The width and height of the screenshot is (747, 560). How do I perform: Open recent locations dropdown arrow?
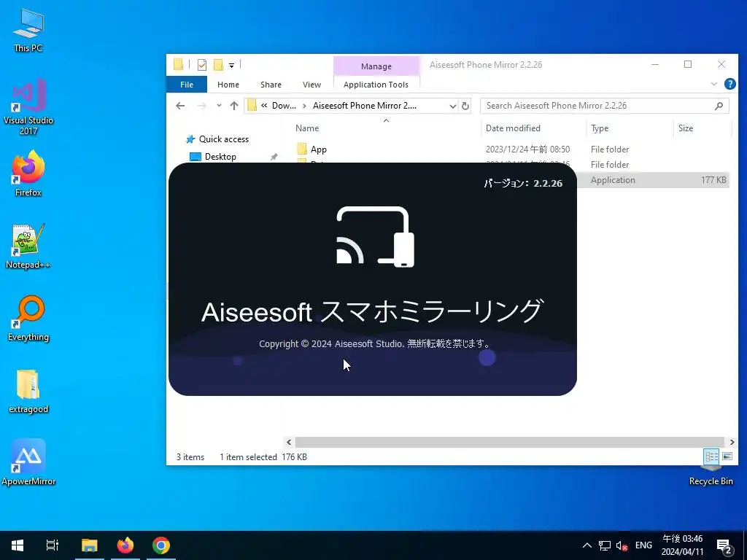pyautogui.click(x=219, y=106)
